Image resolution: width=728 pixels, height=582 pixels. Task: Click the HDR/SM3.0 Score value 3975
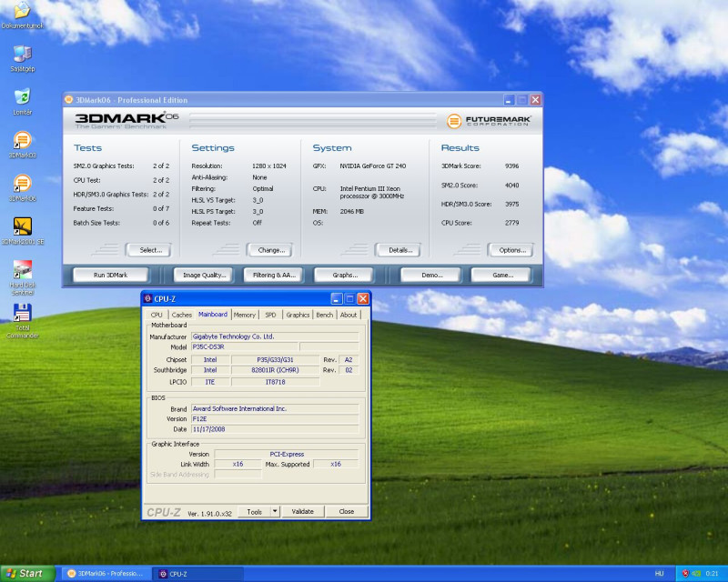click(511, 205)
